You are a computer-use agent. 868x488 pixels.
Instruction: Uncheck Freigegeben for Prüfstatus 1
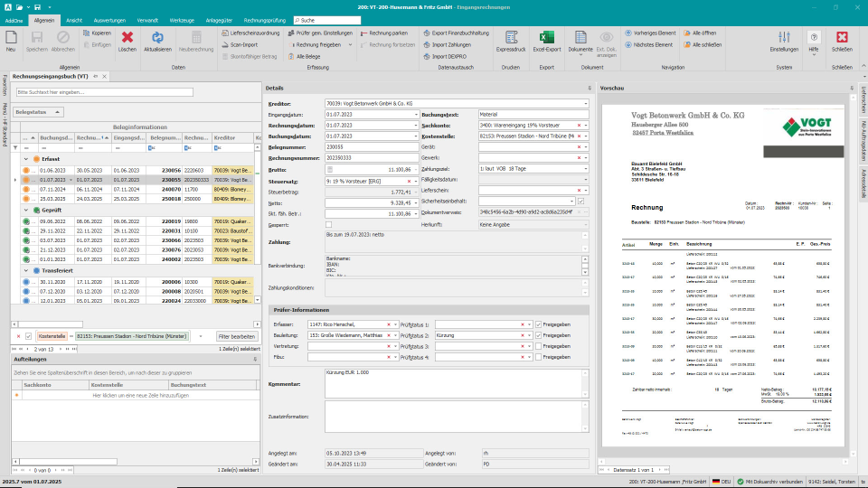[539, 324]
